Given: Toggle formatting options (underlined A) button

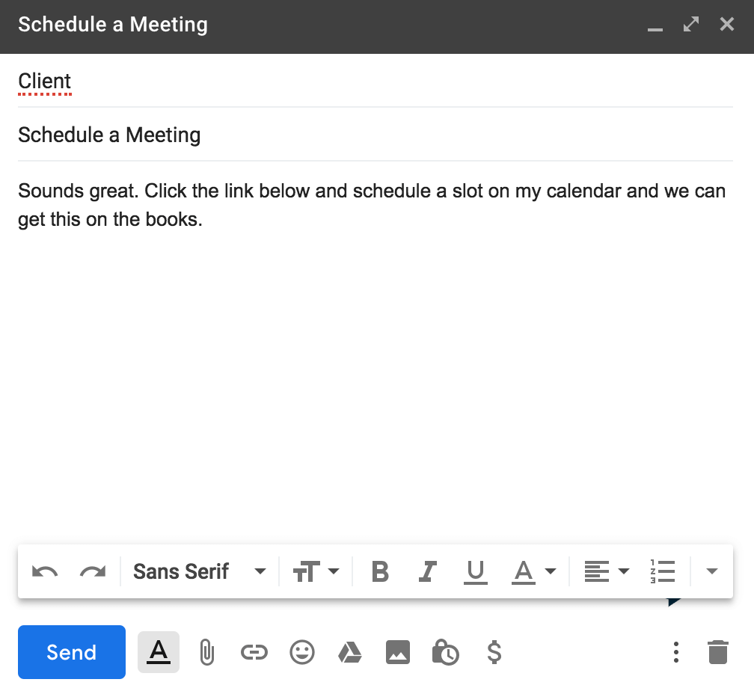Looking at the screenshot, I should pyautogui.click(x=159, y=652).
